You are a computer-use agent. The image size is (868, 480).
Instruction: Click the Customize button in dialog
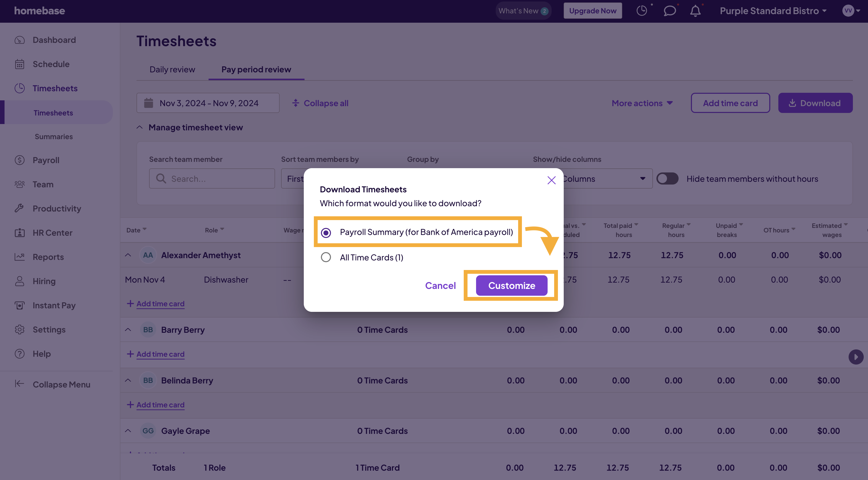(512, 285)
